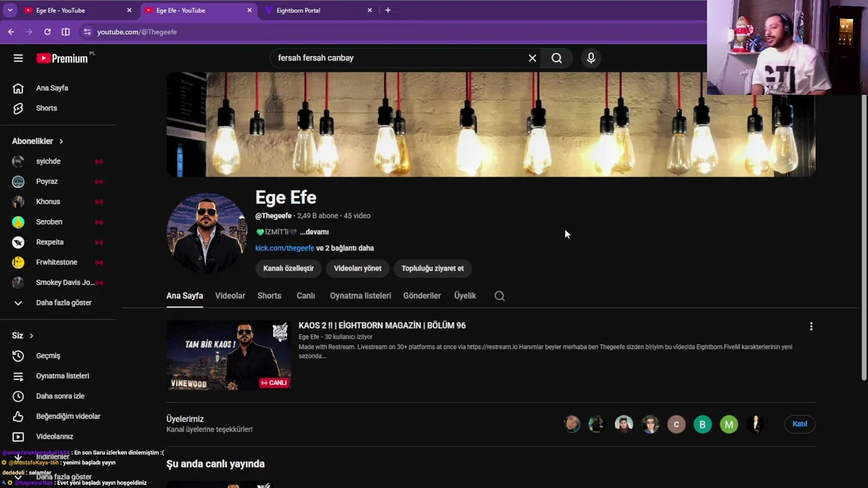Open the KAOS 2 live video thumbnail
Image resolution: width=868 pixels, height=488 pixels.
229,355
